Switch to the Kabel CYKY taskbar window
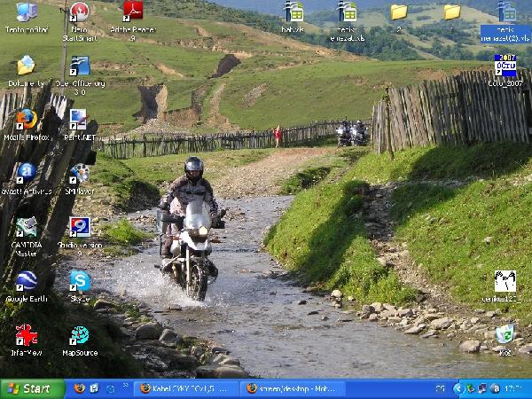The image size is (532, 399). coord(186,388)
